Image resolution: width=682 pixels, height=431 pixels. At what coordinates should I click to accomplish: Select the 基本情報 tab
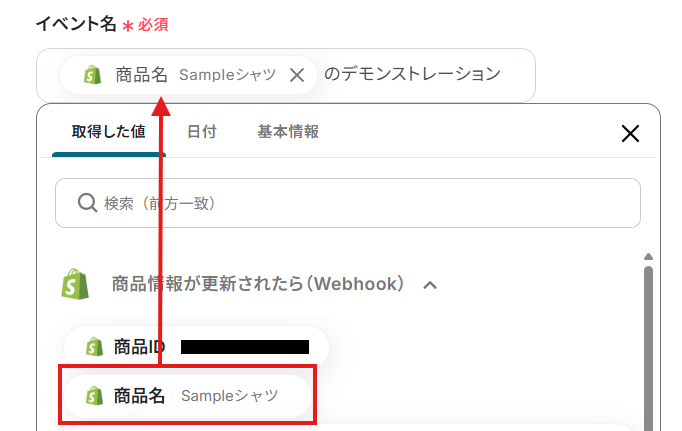[x=288, y=131]
